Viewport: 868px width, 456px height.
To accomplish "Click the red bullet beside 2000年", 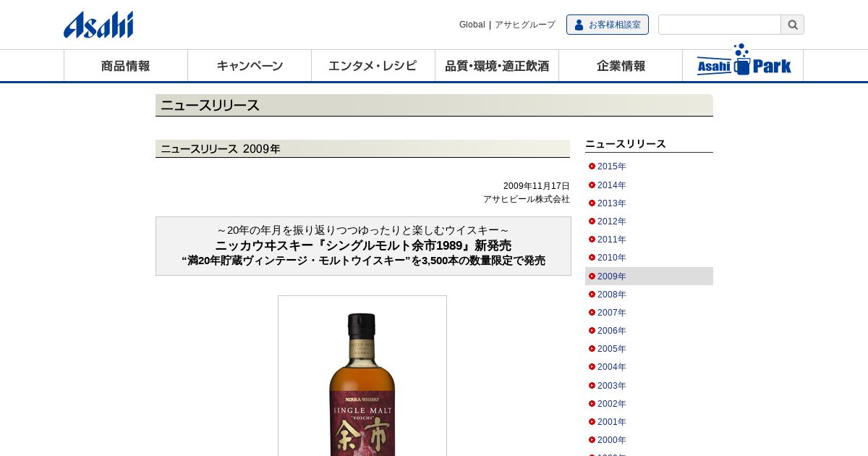I will [x=592, y=440].
